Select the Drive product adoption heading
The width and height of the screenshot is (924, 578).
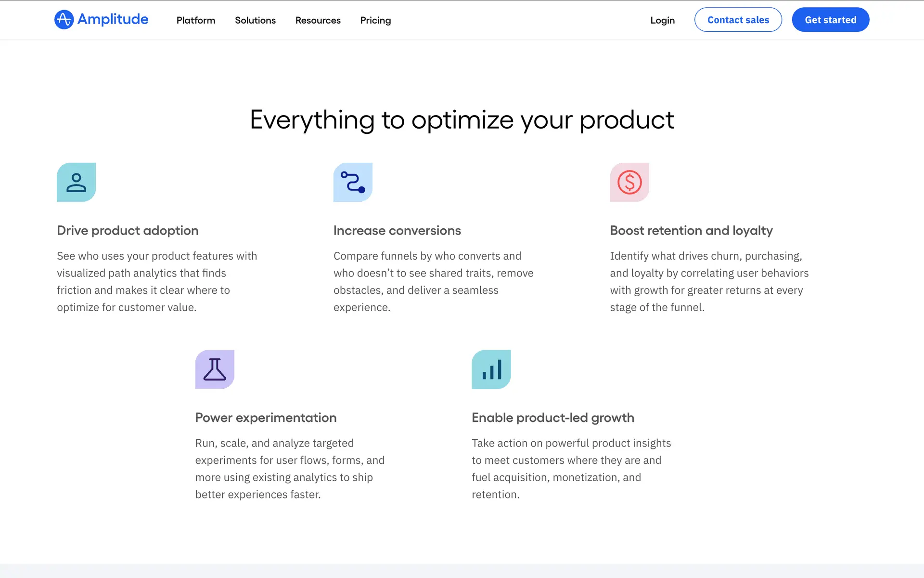128,231
